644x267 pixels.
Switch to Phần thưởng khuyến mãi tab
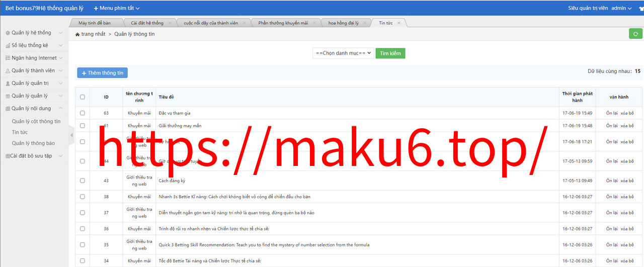pos(283,23)
